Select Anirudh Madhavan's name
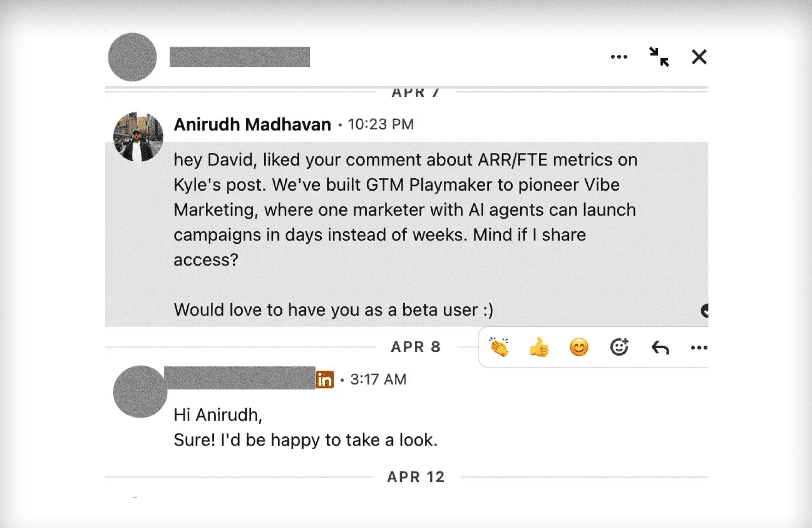This screenshot has height=528, width=812. pyautogui.click(x=252, y=124)
